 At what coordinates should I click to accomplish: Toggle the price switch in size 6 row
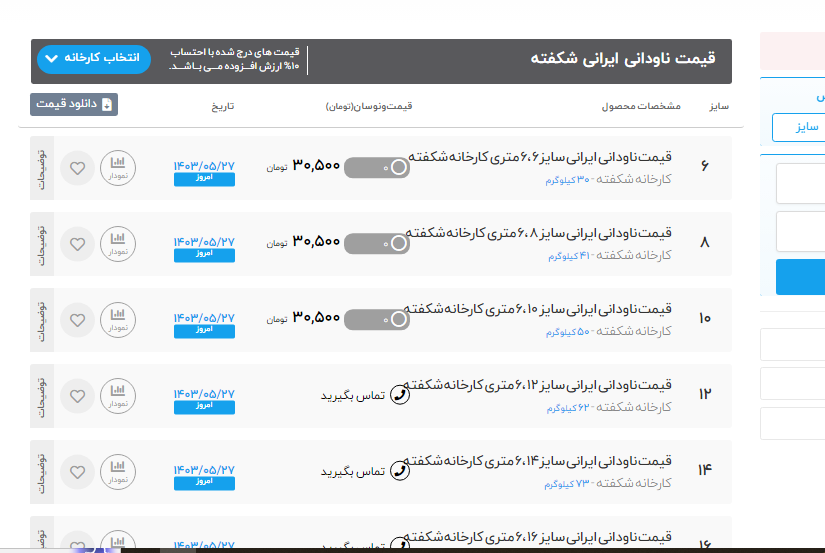click(377, 167)
